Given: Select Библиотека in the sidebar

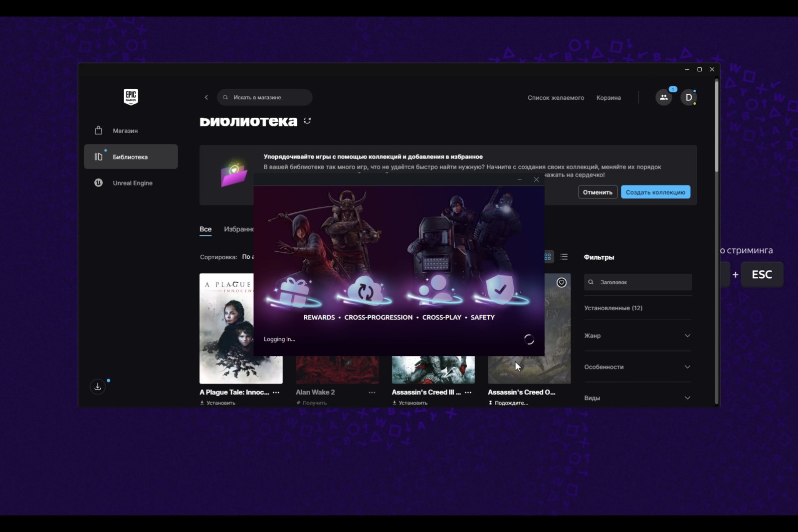Looking at the screenshot, I should click(x=131, y=157).
